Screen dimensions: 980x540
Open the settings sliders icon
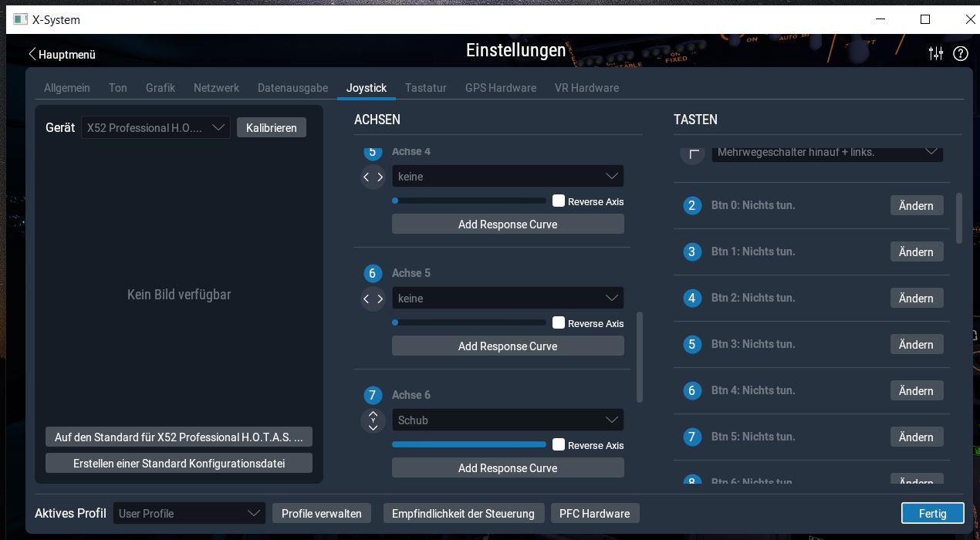click(936, 53)
